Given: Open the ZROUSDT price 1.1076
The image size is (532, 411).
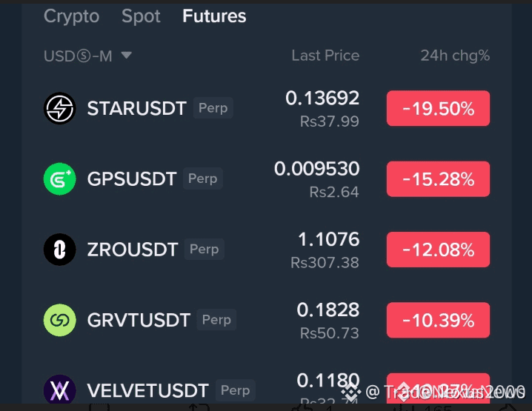Looking at the screenshot, I should [328, 239].
